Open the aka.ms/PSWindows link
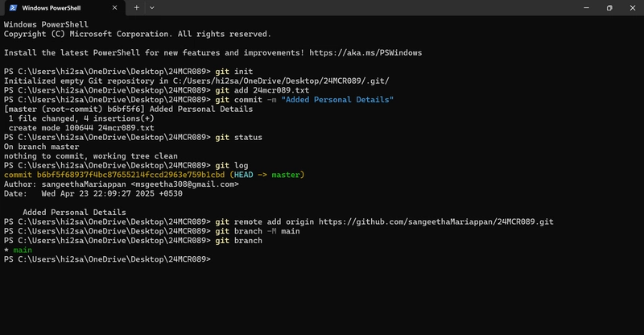The height and width of the screenshot is (335, 644). (365, 52)
